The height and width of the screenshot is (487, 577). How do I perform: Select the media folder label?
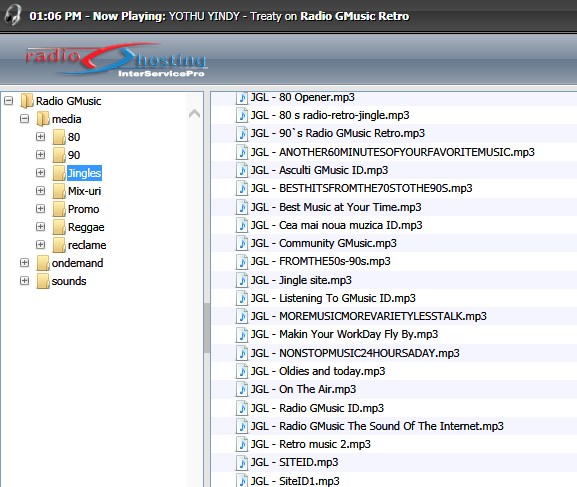click(x=67, y=119)
